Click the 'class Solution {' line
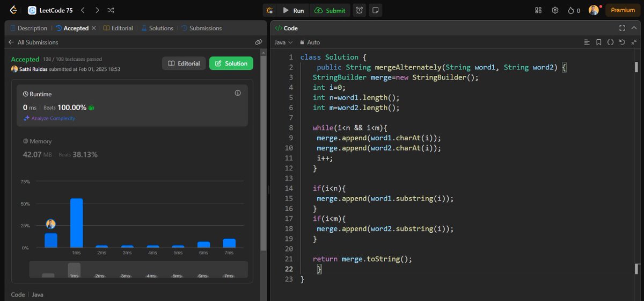Viewport: 644px width, 301px height. [333, 57]
